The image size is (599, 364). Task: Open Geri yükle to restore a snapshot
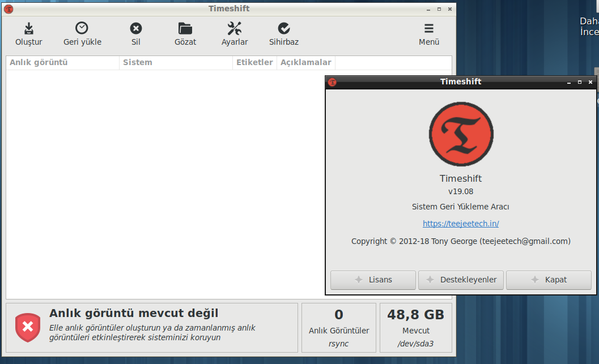pos(82,33)
